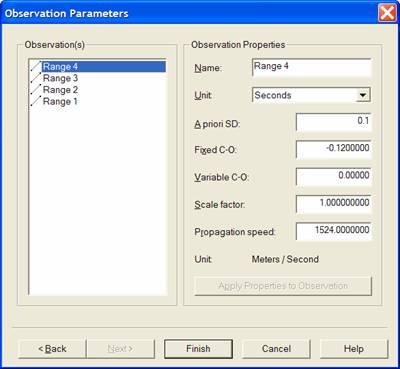Cancel the Observation Parameters dialog

(276, 349)
